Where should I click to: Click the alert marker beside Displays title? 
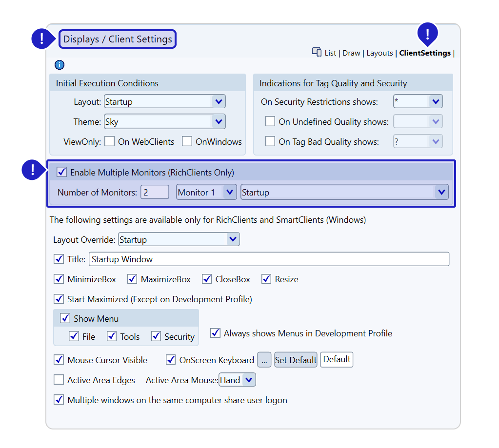coord(42,39)
